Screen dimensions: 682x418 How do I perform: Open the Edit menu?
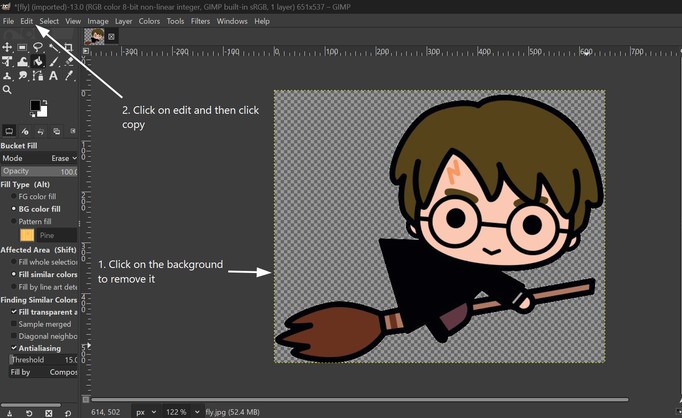(x=27, y=21)
